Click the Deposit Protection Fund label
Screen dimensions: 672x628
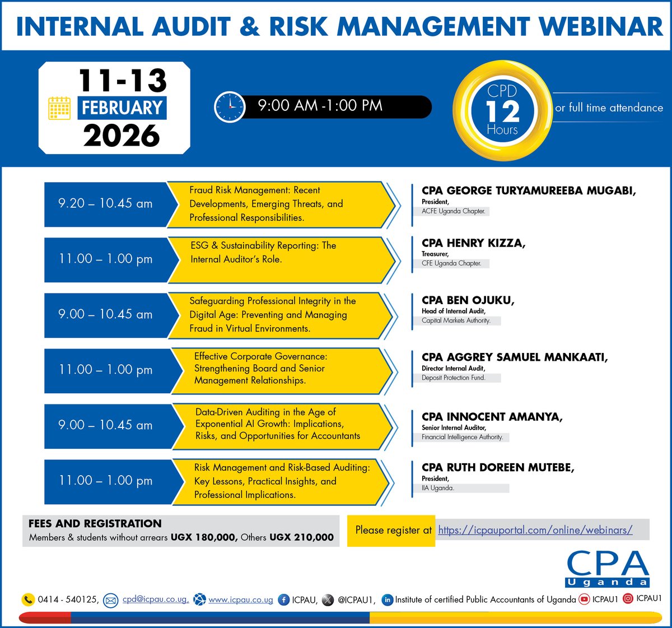point(454,378)
